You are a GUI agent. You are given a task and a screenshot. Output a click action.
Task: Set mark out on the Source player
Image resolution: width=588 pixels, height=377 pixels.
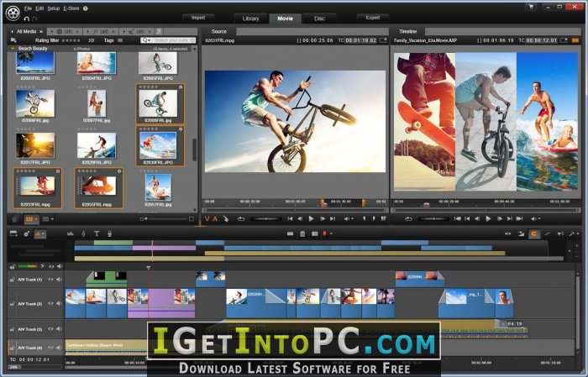pyautogui.click(x=374, y=218)
